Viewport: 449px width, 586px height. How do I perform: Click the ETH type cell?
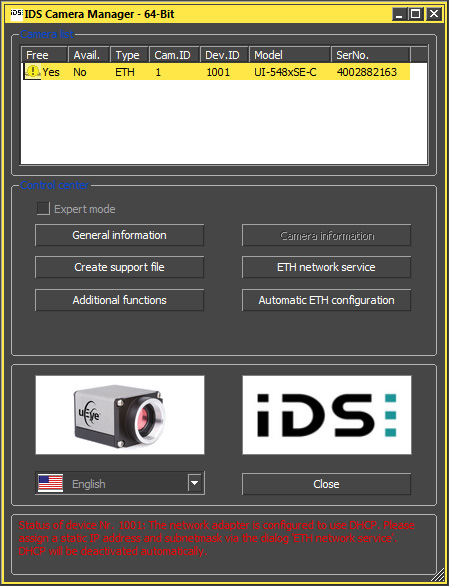pyautogui.click(x=125, y=72)
